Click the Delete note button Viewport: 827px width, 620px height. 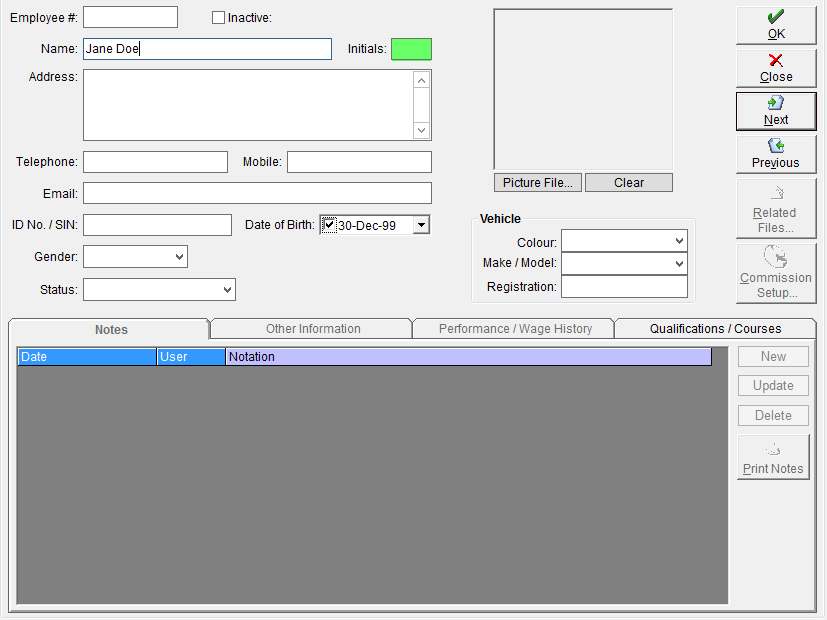click(773, 415)
